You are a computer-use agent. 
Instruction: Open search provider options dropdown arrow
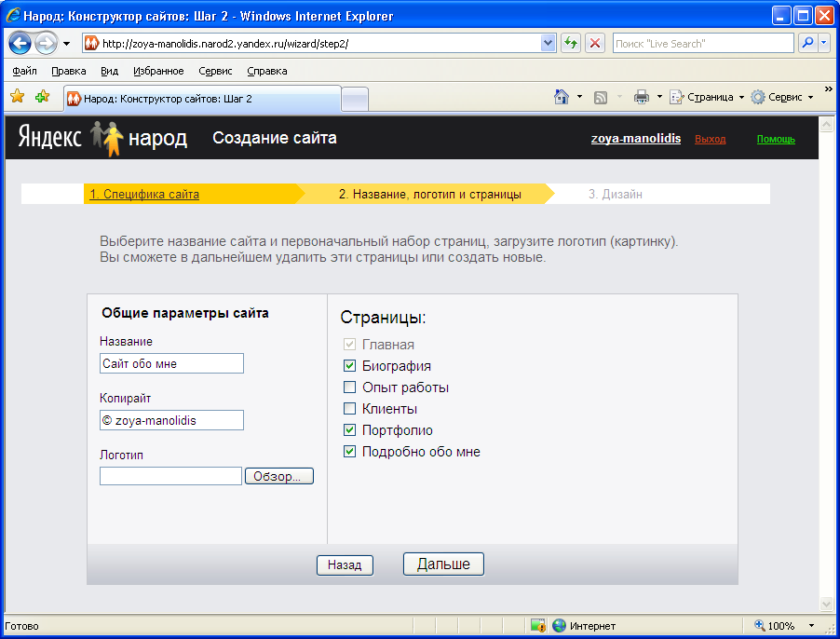click(x=824, y=44)
